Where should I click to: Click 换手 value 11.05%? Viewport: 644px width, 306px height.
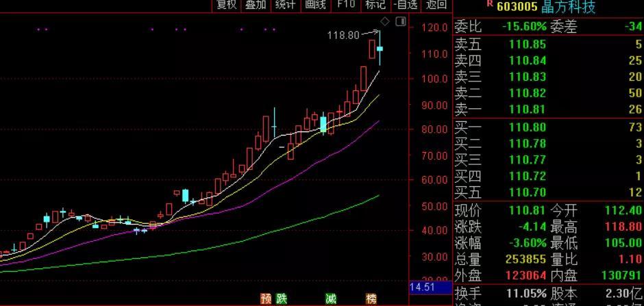coord(525,294)
